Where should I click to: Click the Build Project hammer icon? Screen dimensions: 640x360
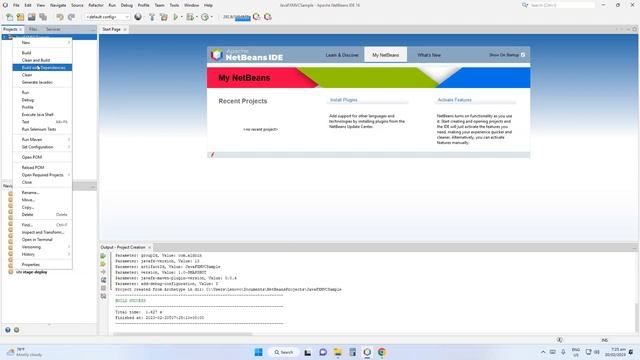pos(152,17)
